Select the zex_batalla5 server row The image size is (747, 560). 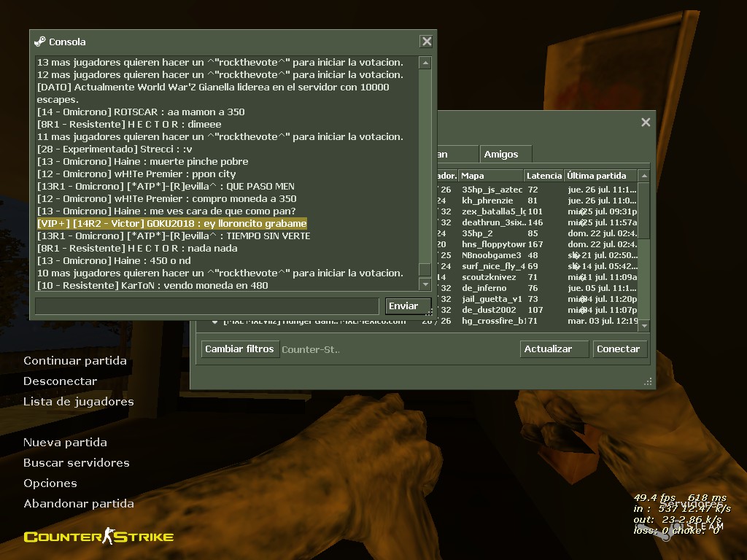click(x=537, y=211)
